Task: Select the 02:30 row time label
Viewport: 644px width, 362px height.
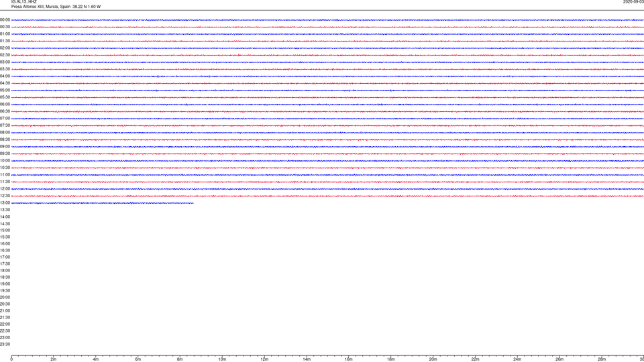Action: (5, 55)
